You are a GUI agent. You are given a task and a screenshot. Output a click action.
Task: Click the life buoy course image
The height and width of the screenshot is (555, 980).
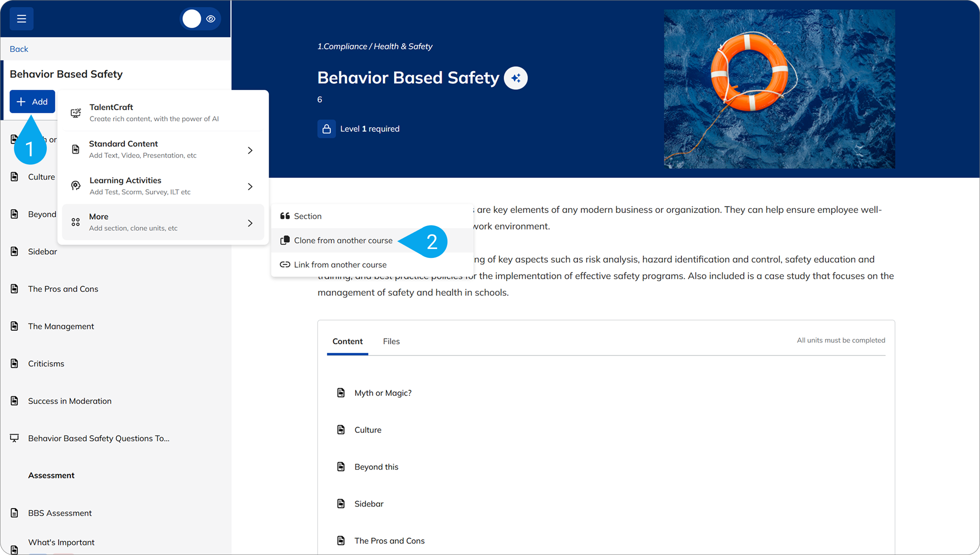pos(779,89)
